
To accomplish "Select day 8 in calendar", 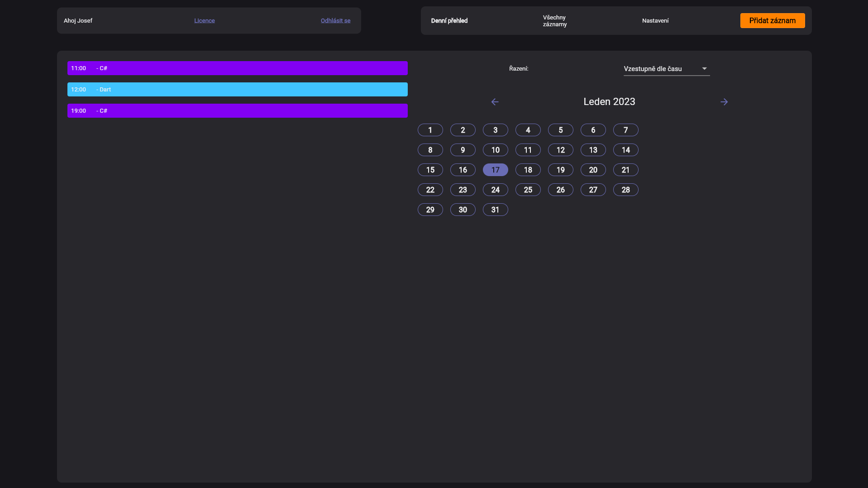I will (x=430, y=150).
